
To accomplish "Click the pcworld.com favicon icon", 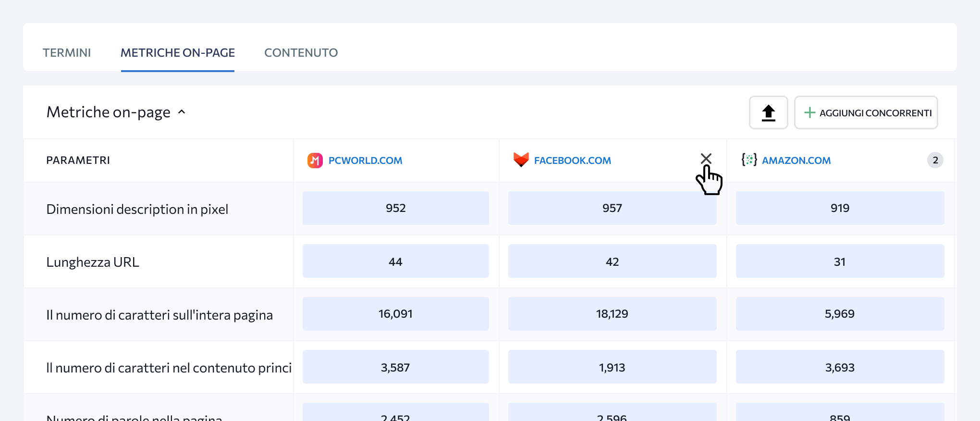I will [315, 160].
